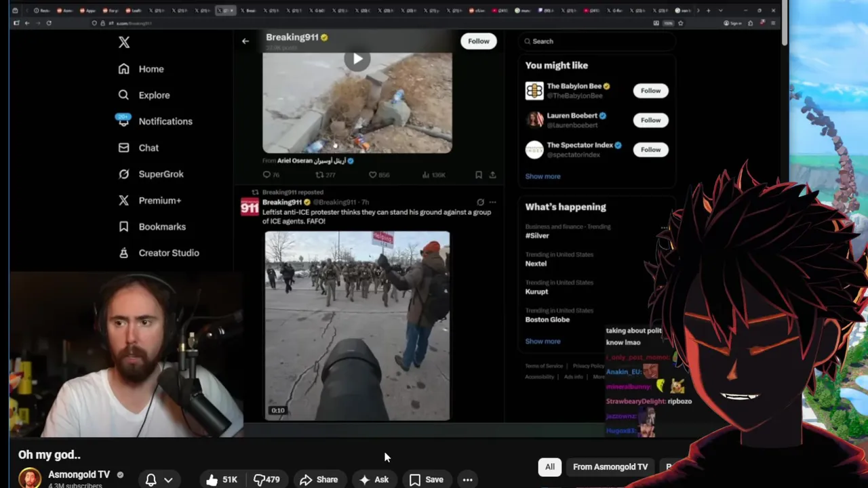Follow The Spectator Index
The height and width of the screenshot is (488, 868).
pyautogui.click(x=650, y=150)
